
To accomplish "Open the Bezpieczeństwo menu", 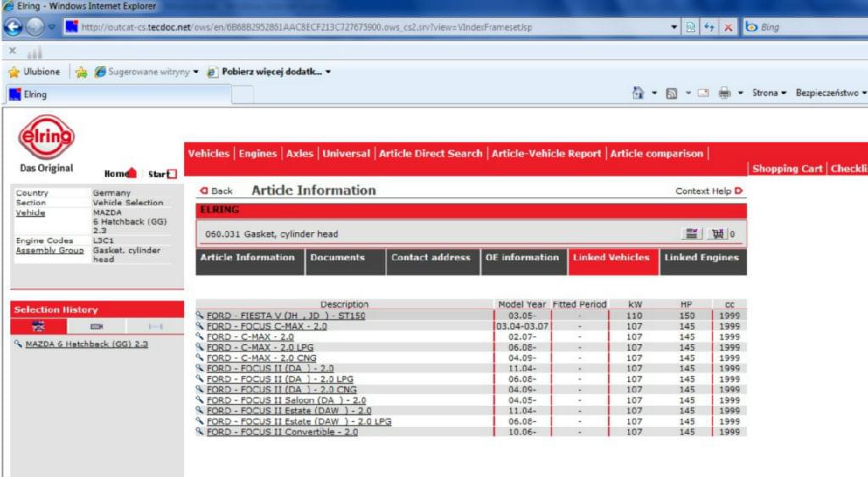I will pyautogui.click(x=830, y=93).
